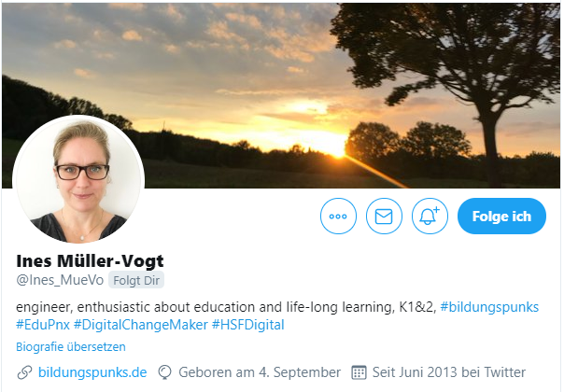The image size is (564, 392).
Task: Turn on notifications with bell icon
Action: (x=430, y=217)
